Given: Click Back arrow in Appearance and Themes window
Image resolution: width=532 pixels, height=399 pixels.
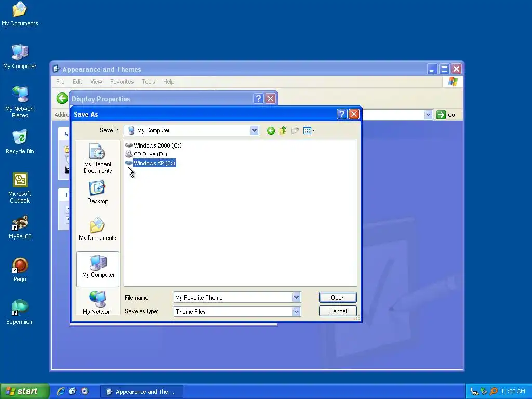Looking at the screenshot, I should pos(62,99).
